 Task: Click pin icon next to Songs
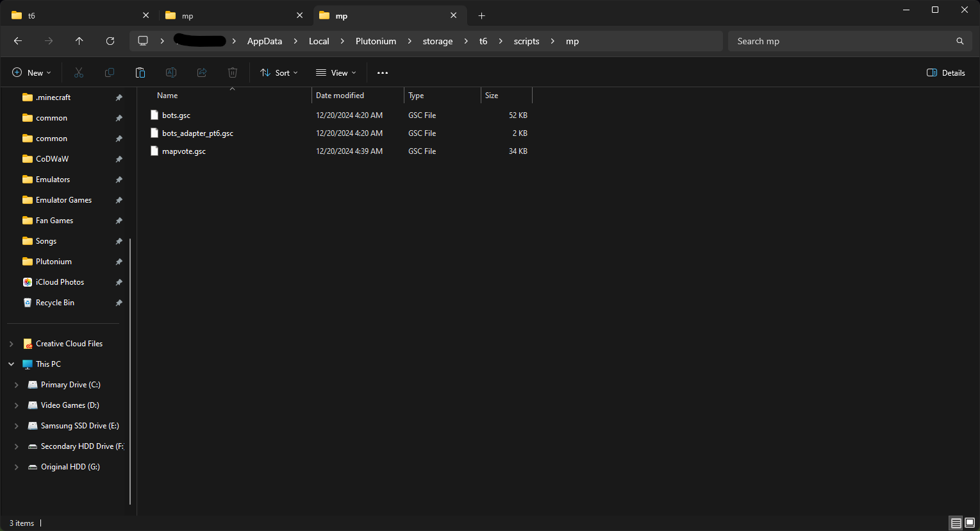pyautogui.click(x=119, y=241)
